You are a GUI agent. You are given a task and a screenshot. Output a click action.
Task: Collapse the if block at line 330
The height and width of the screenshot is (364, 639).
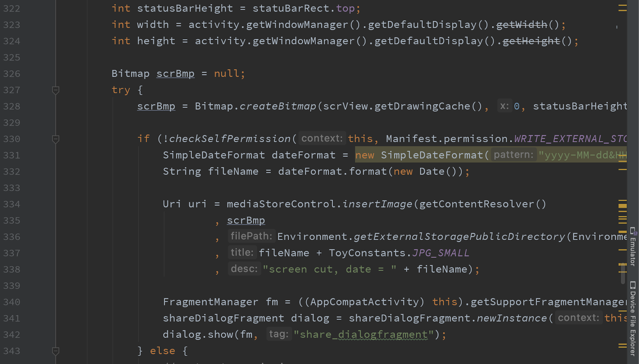(x=56, y=139)
